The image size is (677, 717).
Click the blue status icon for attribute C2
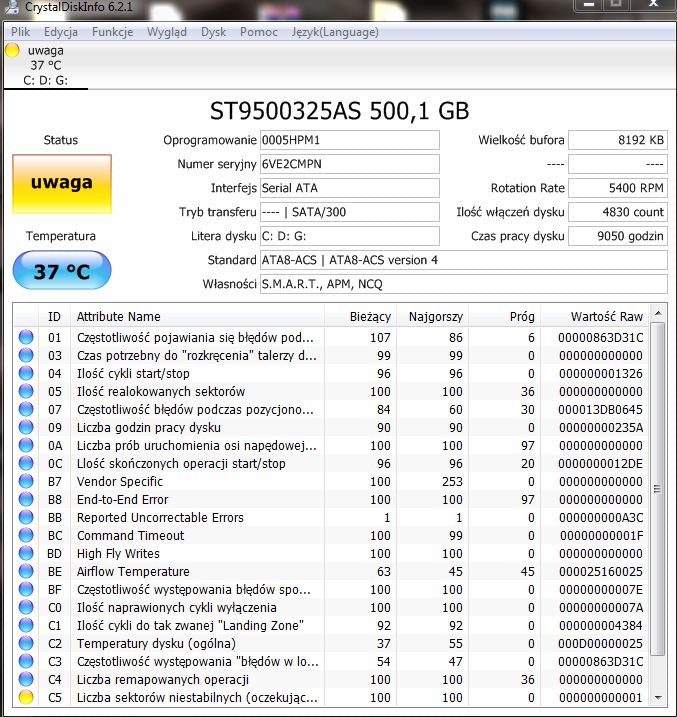click(26, 643)
